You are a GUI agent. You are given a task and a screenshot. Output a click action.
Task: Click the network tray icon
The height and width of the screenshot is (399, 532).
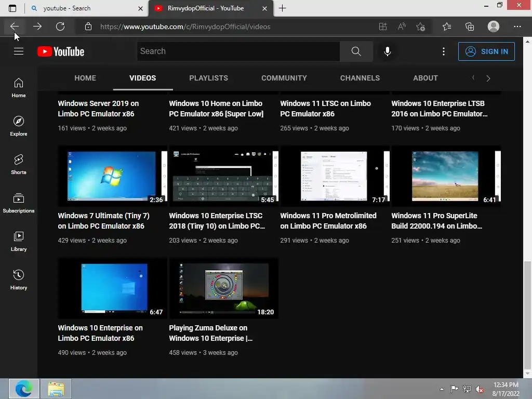[467, 389]
